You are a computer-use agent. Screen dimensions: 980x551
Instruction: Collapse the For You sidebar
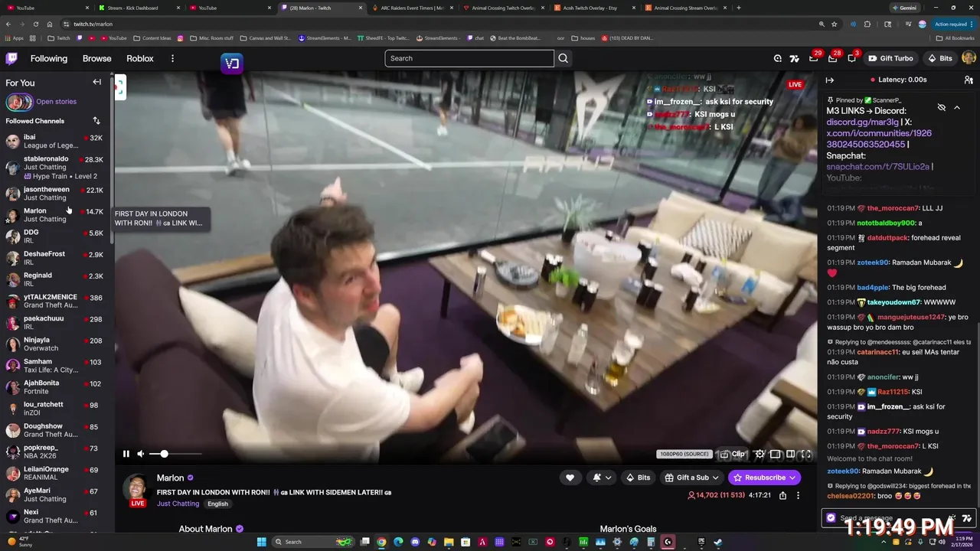coord(96,82)
